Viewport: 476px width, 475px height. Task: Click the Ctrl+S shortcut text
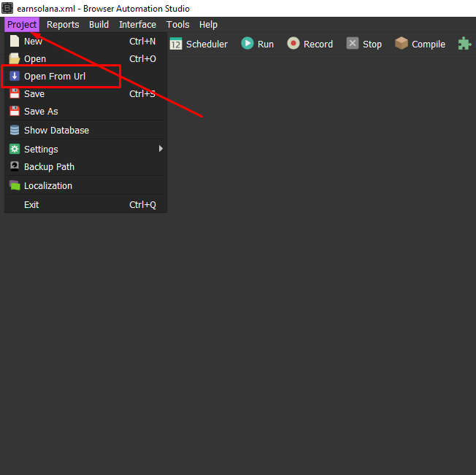(142, 94)
